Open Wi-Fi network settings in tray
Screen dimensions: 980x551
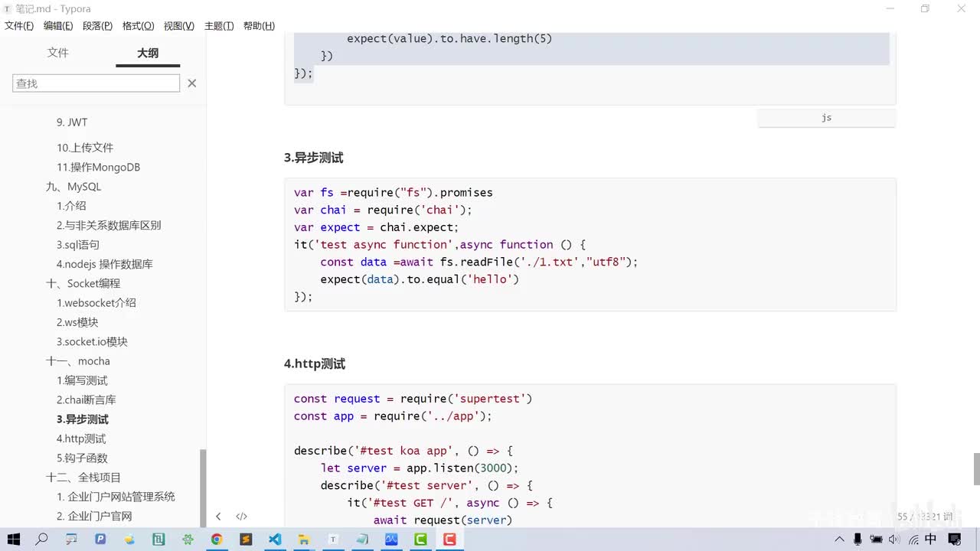pyautogui.click(x=913, y=540)
